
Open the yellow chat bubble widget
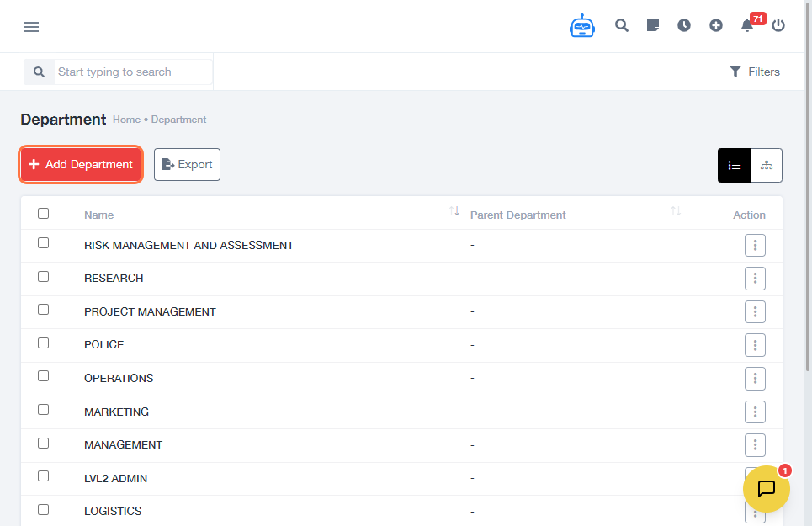pyautogui.click(x=766, y=489)
